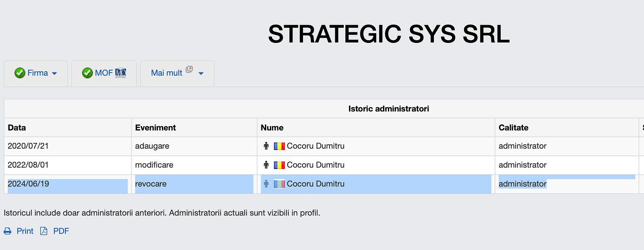Click the PDF document icon
The width and height of the screenshot is (644, 250).
[44, 231]
